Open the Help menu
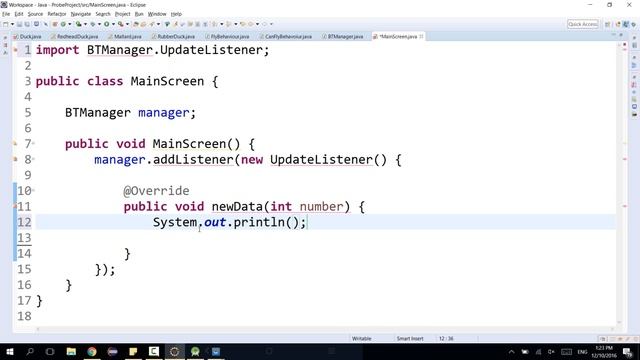The image size is (640, 360). (176, 14)
